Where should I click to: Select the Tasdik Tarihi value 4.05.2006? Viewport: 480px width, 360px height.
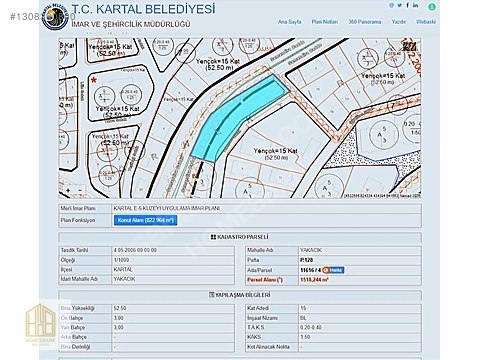(135, 250)
